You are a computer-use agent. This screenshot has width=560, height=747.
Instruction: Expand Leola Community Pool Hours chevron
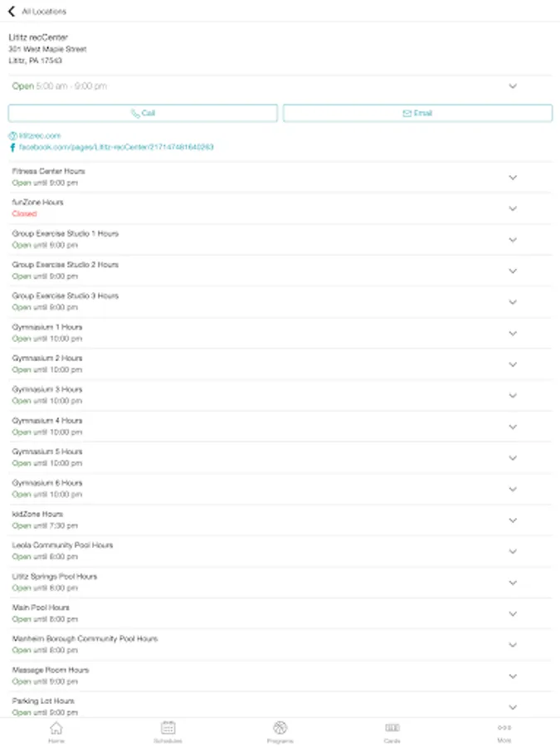(x=513, y=551)
